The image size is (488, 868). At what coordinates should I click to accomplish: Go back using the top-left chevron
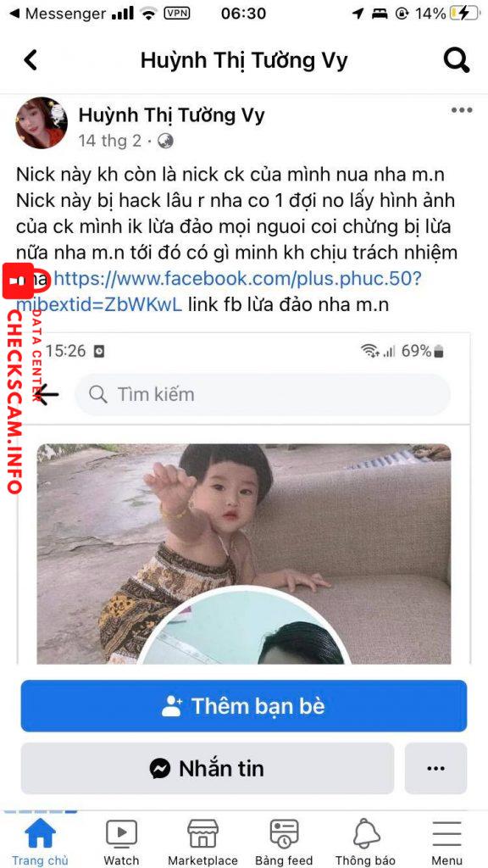[30, 60]
